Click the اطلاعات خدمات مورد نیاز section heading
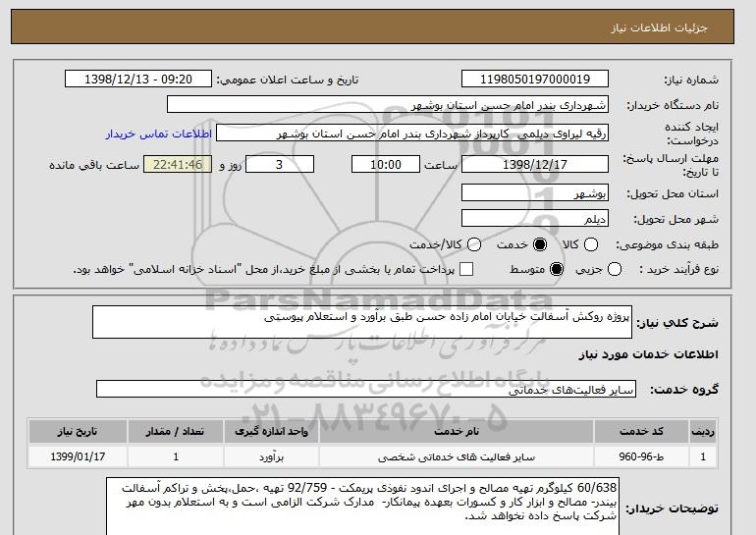 coord(648,354)
